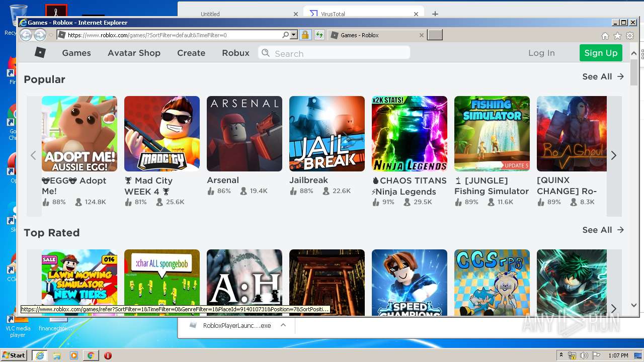This screenshot has width=644, height=362.
Task: Click the IE refresh page icon
Action: tap(319, 35)
